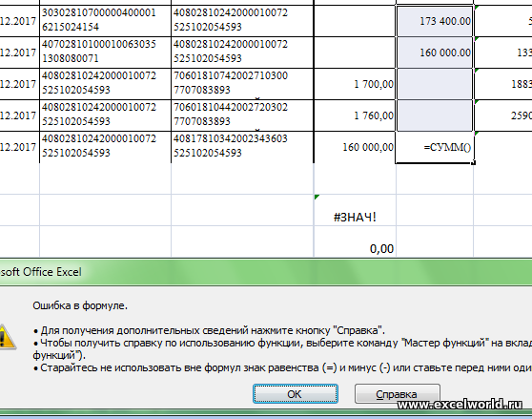Select the shaded cell with 160 000.00
This screenshot has width=532, height=419.
point(435,52)
